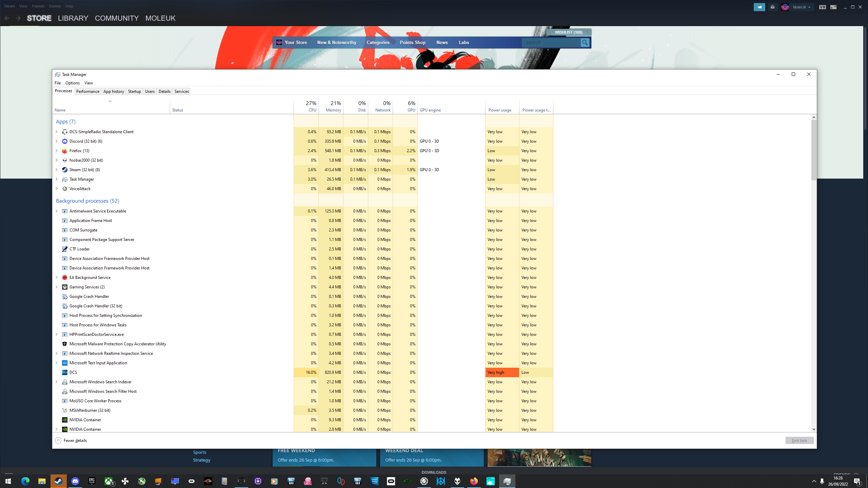
Task: Open Firefox from the taskbar
Action: click(474, 481)
